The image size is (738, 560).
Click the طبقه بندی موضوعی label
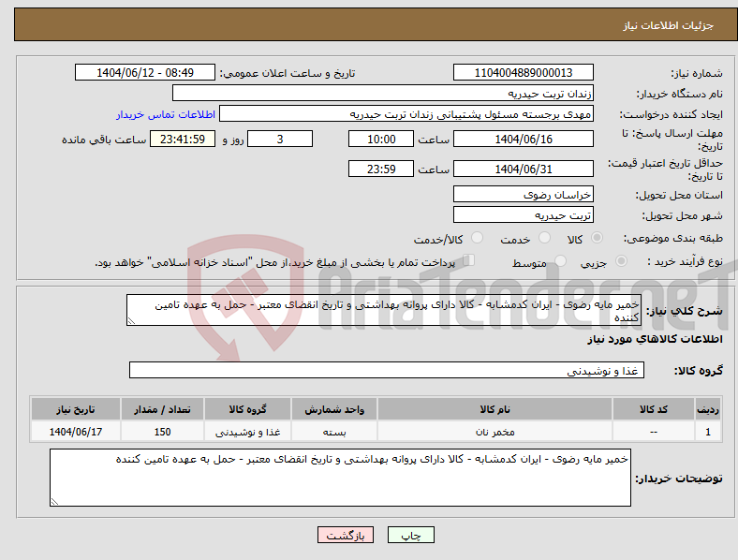(x=673, y=238)
